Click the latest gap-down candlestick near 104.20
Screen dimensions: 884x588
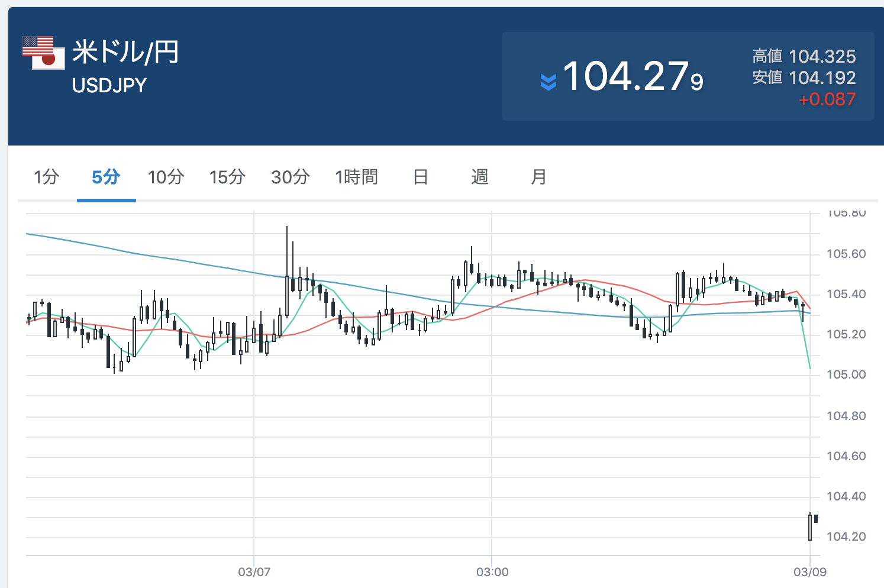pos(810,526)
